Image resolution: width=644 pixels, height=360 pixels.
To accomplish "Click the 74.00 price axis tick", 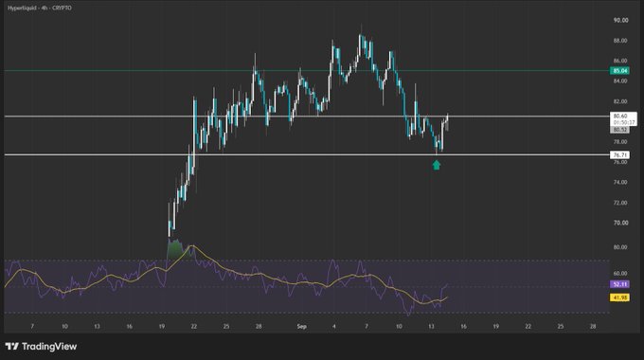I will pos(620,182).
